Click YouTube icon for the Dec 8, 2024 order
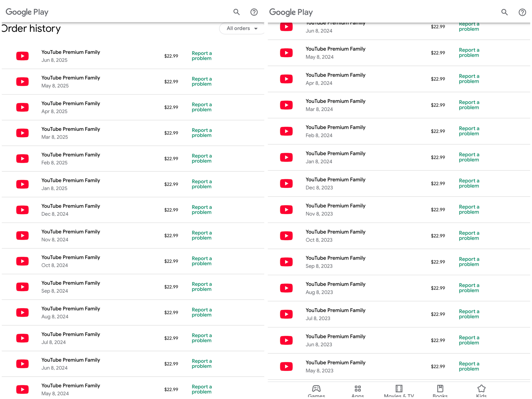Image resolution: width=532 pixels, height=399 pixels. [22, 210]
